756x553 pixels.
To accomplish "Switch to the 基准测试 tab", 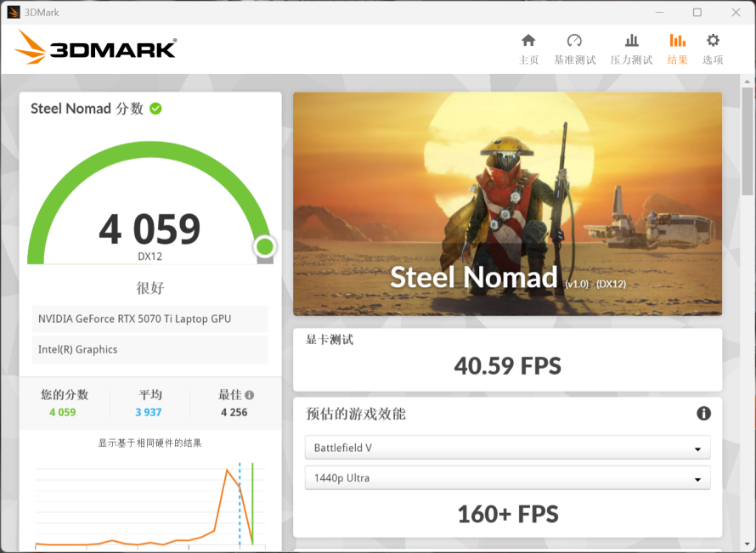I will coord(575,48).
